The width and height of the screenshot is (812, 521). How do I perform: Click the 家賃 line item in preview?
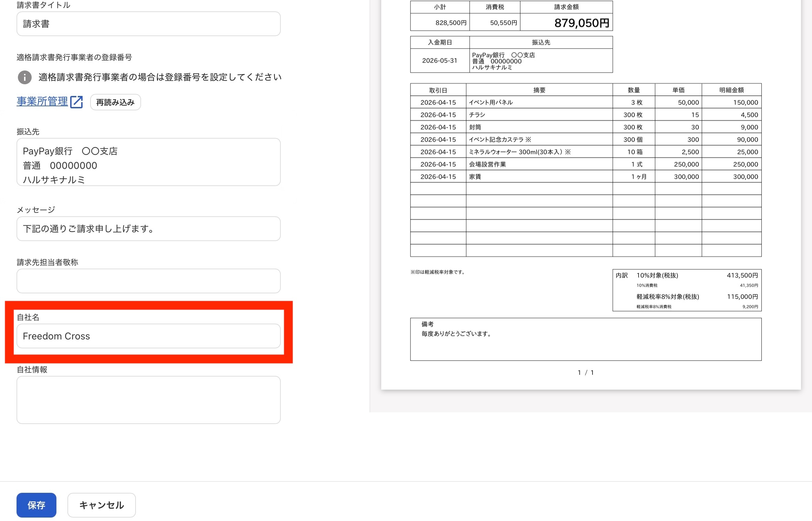[475, 177]
